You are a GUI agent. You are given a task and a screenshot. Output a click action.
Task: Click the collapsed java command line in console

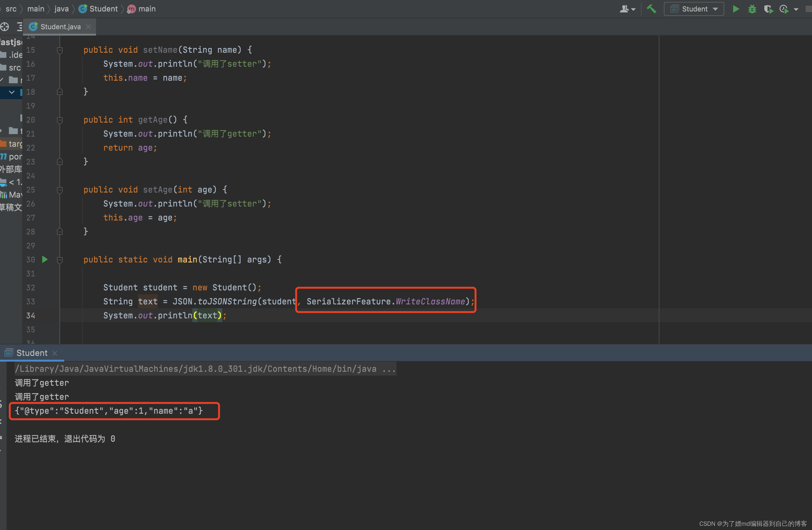(205, 369)
